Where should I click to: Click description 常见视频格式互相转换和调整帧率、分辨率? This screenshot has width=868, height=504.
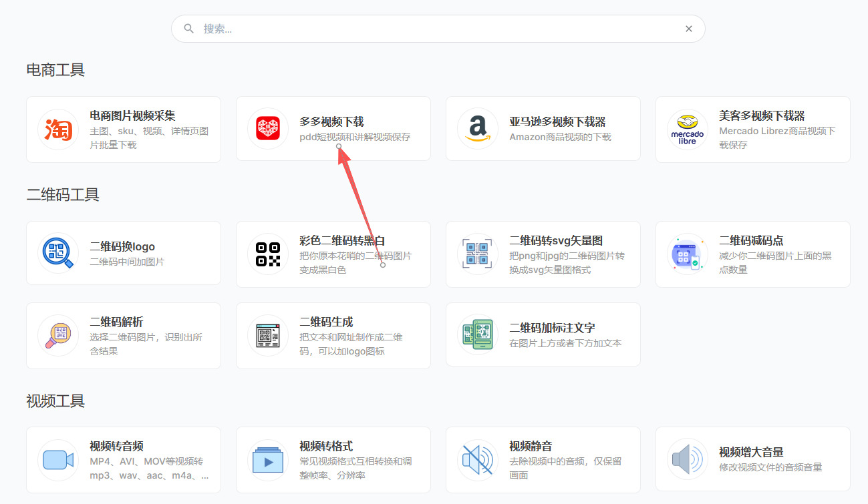tap(355, 469)
